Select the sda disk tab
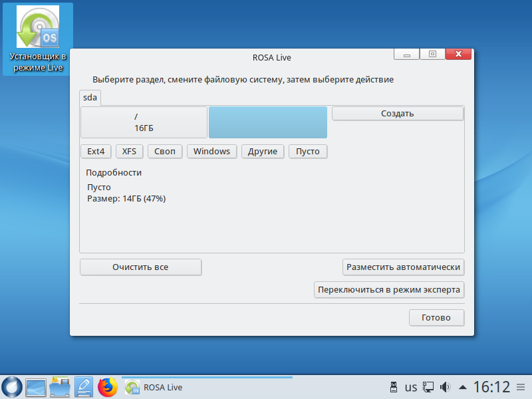The width and height of the screenshot is (532, 399). [x=90, y=98]
